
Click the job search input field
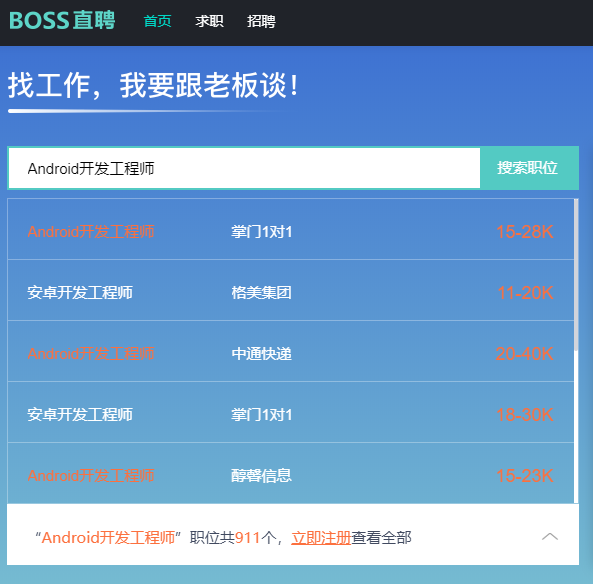click(x=244, y=168)
